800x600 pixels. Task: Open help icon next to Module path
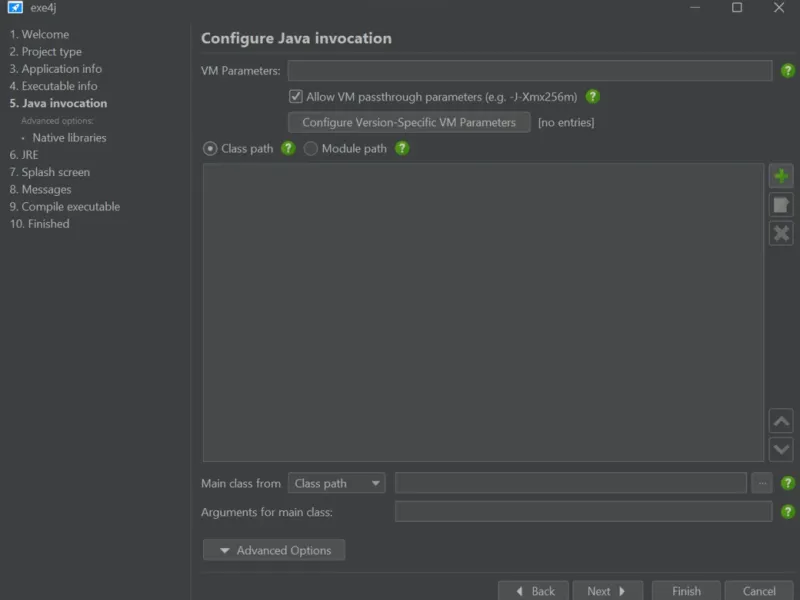(x=402, y=148)
